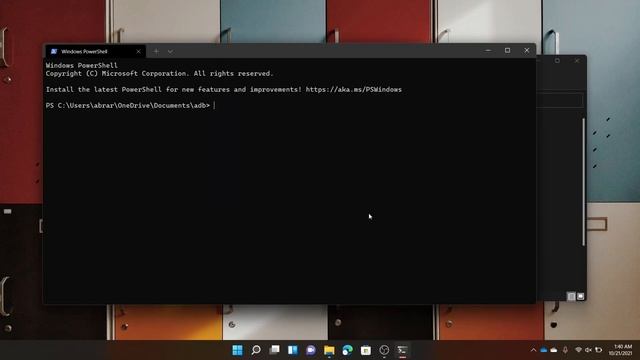Open the https://aka.ms/PSWindows link
640x360 pixels.
pyautogui.click(x=353, y=89)
